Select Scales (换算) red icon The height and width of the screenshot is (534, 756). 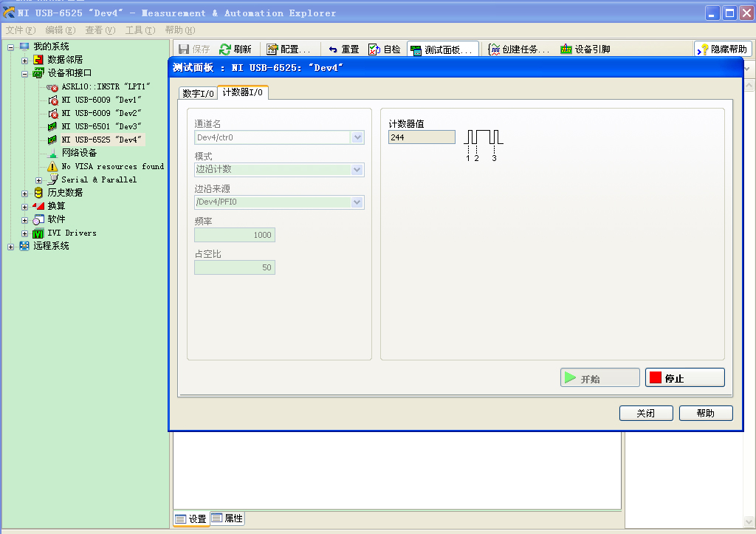point(38,206)
